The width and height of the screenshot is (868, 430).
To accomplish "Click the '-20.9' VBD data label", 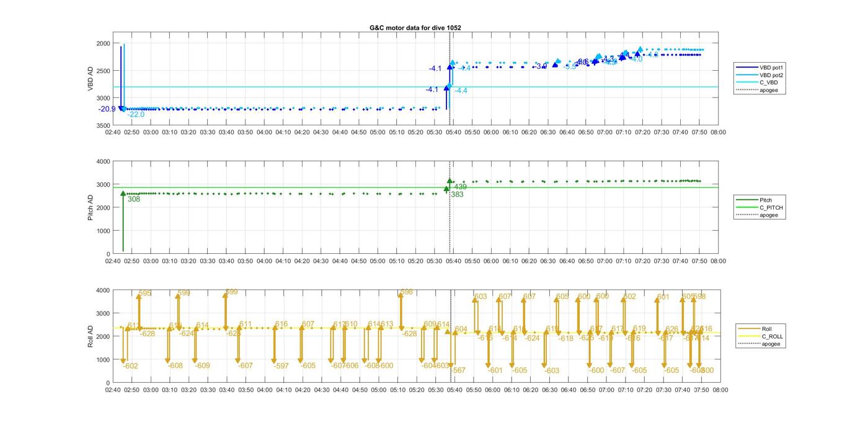I will point(107,109).
